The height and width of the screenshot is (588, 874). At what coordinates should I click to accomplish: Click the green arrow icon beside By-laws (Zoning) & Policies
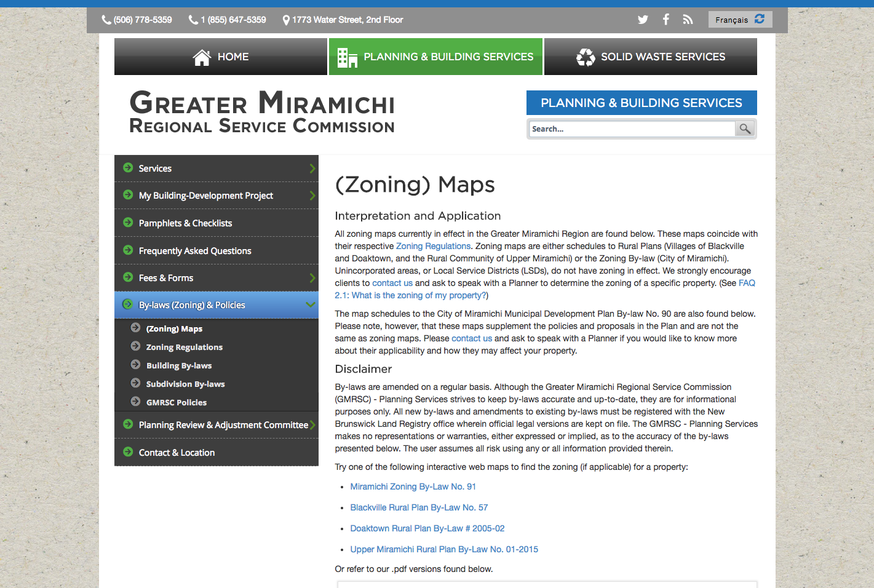click(128, 304)
